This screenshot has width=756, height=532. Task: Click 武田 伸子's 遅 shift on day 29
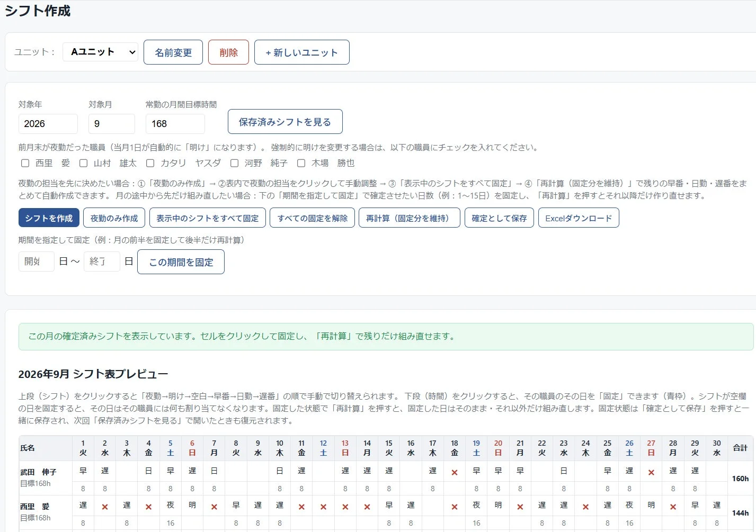(x=695, y=471)
